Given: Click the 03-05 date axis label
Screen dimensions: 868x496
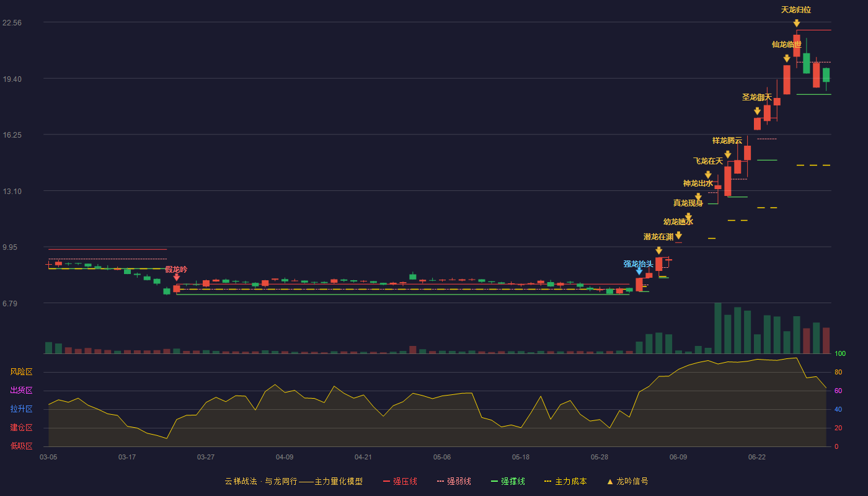Looking at the screenshot, I should coord(48,457).
